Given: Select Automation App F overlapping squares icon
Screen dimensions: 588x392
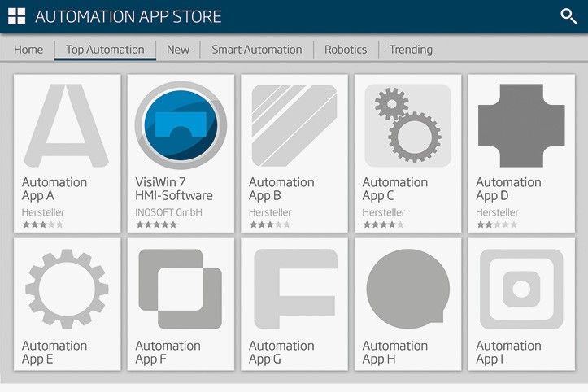Looking at the screenshot, I should tap(181, 289).
